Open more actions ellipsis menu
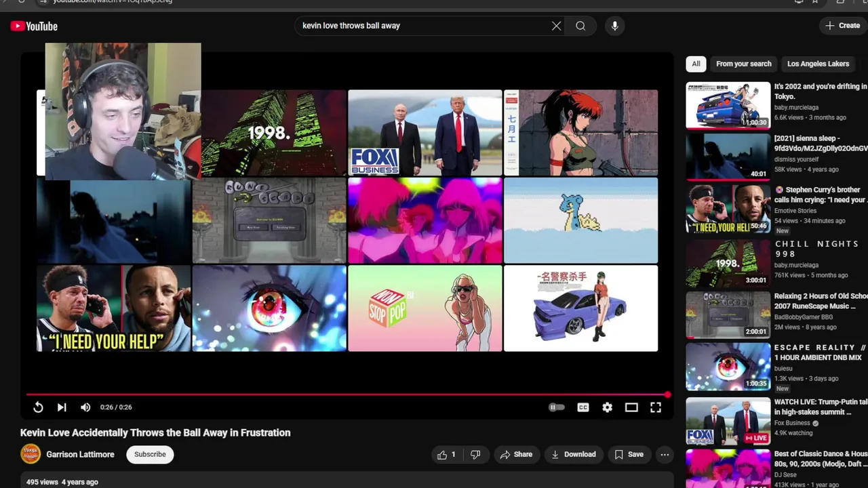The image size is (868, 488). tap(665, 455)
